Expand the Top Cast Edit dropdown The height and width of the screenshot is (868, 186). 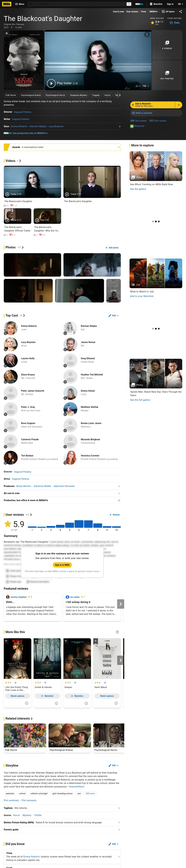tap(113, 316)
